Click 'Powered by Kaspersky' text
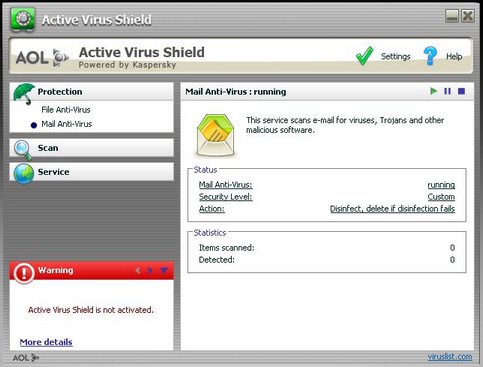 pyautogui.click(x=127, y=65)
